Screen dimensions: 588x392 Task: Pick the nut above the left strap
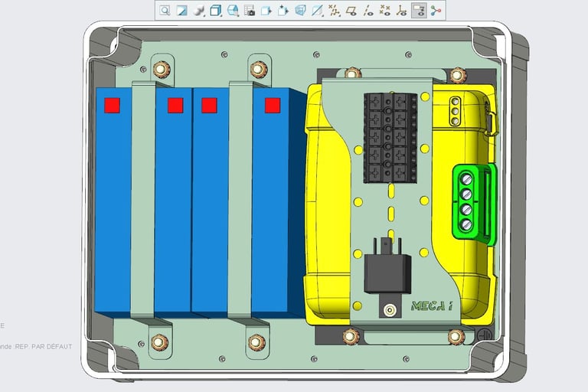(162, 69)
